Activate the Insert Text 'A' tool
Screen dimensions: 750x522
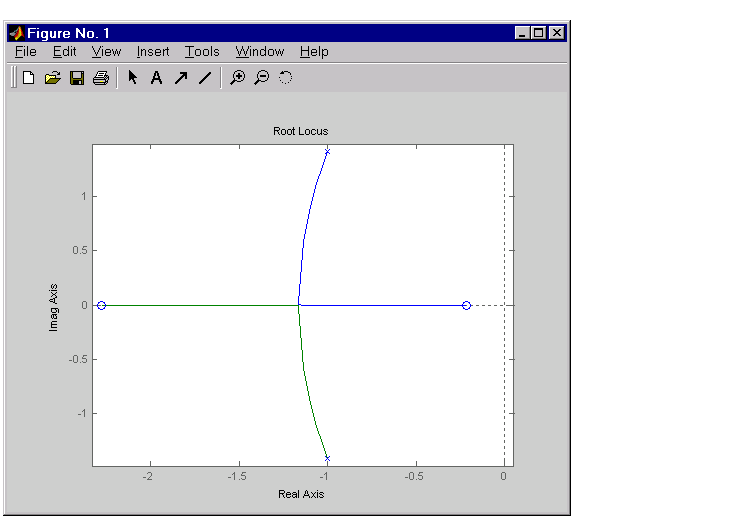(x=156, y=78)
